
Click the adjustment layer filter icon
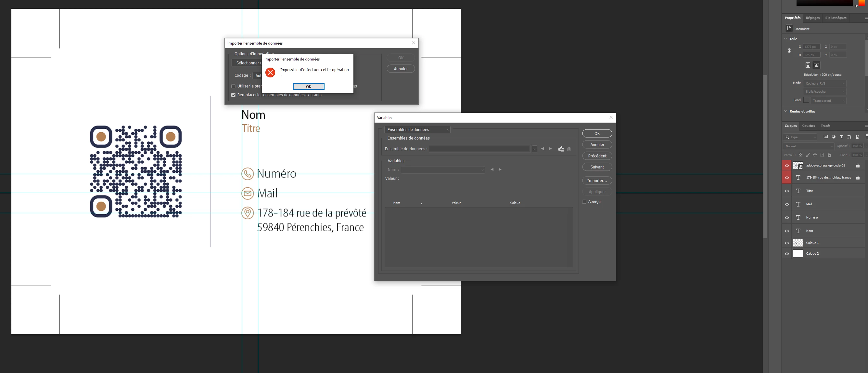[834, 137]
